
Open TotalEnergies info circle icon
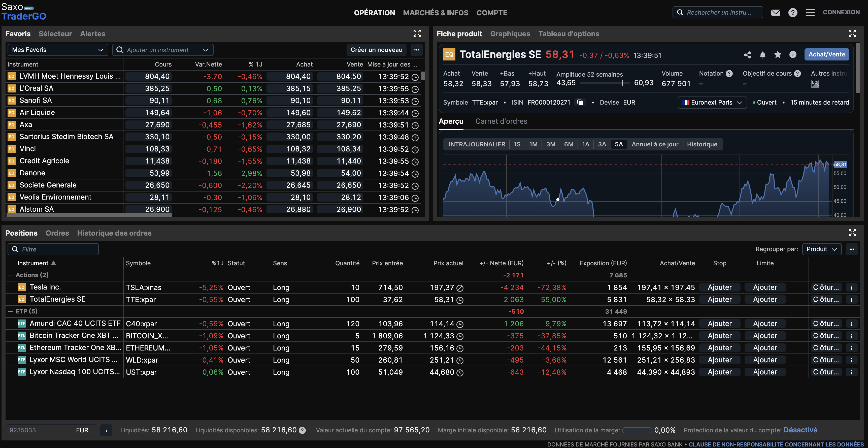tap(793, 55)
